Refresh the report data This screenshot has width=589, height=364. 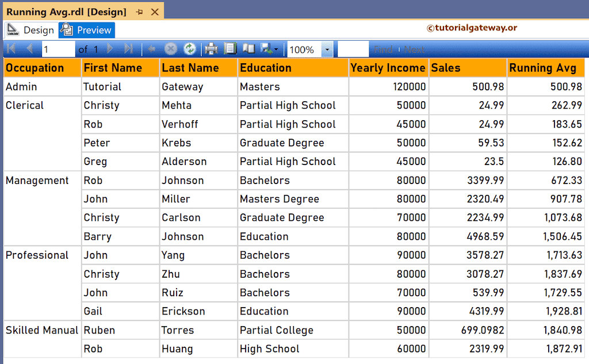(190, 48)
